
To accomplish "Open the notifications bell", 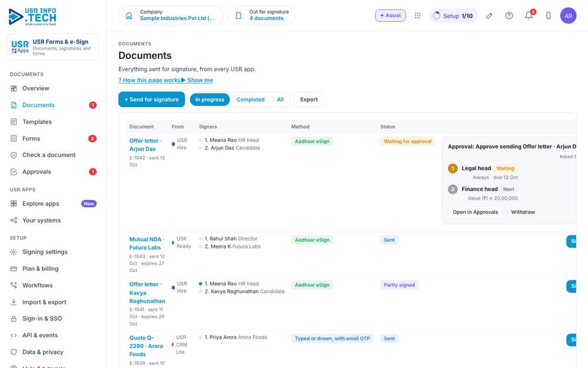I will click(529, 15).
